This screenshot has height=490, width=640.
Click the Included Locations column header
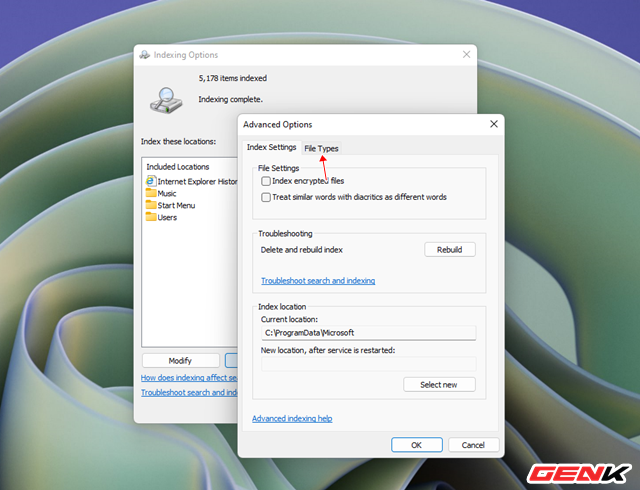[178, 167]
